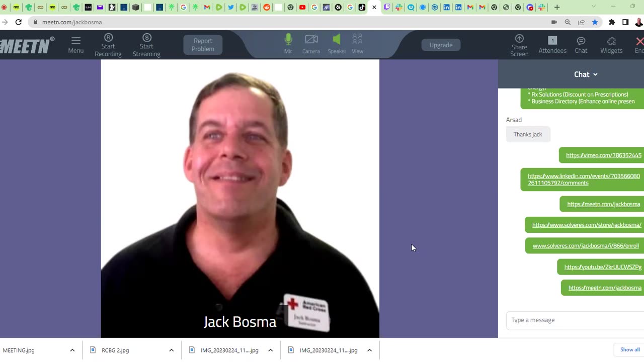Open a new browser tab
Screen dimensions: 644x362
(x=557, y=7)
